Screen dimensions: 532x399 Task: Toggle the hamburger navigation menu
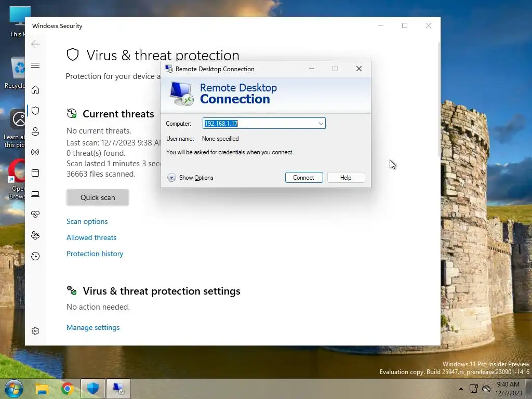pyautogui.click(x=35, y=65)
